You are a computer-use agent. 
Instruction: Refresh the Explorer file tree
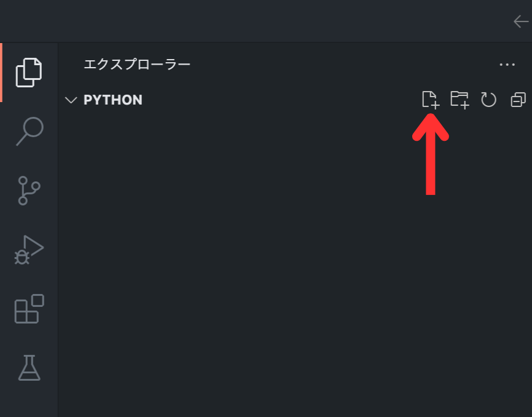click(x=488, y=99)
